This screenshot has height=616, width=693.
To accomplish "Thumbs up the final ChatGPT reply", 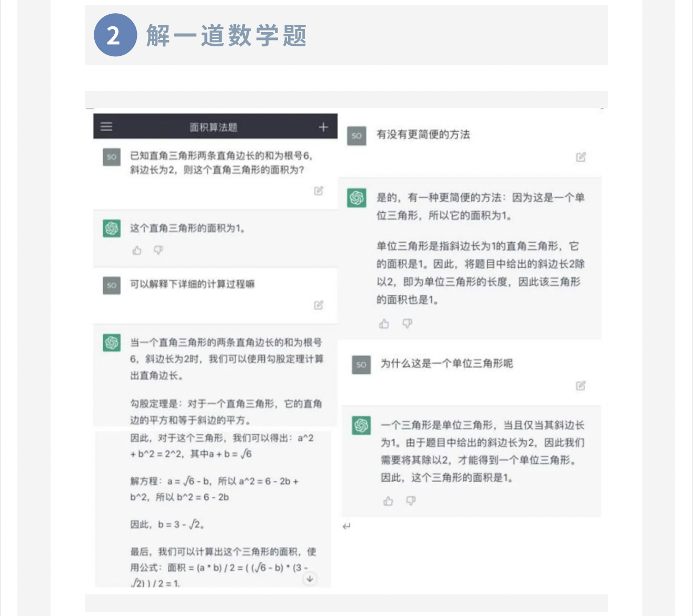I will pyautogui.click(x=389, y=501).
